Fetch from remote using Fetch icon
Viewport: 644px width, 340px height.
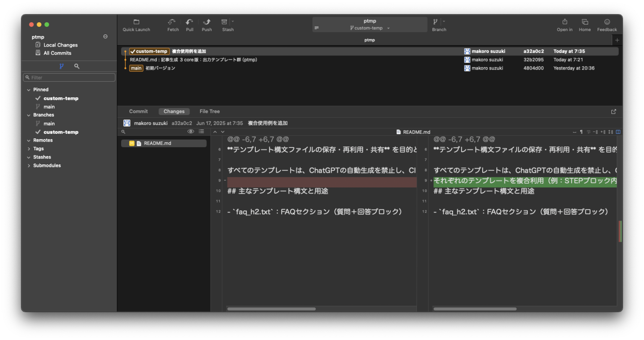pos(172,22)
